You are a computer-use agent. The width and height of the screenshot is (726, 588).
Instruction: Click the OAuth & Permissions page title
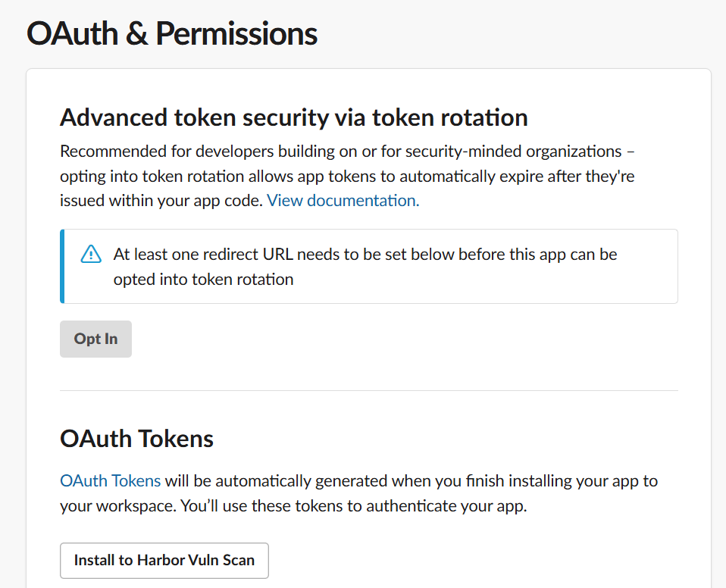click(171, 34)
